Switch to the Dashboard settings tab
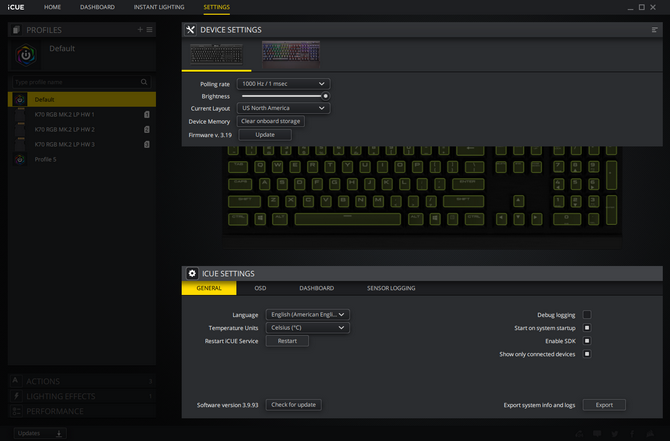670x441 pixels. [x=317, y=288]
